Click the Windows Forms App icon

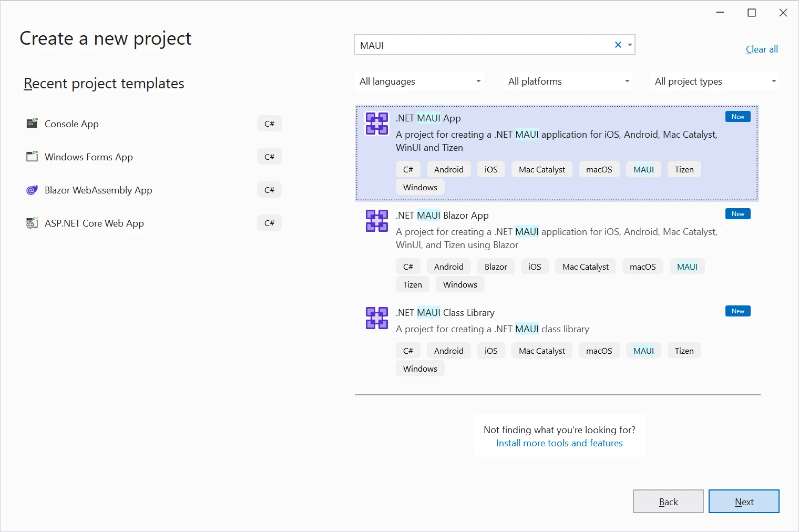tap(32, 157)
